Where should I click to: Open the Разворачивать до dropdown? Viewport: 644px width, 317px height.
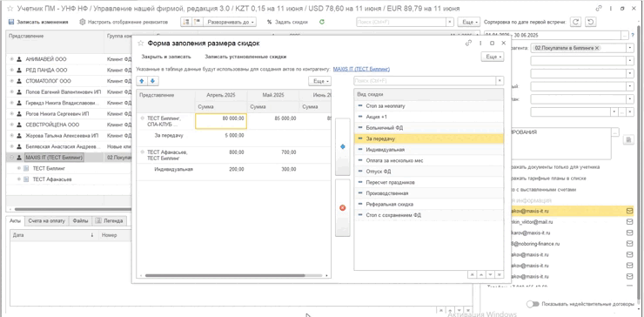231,22
